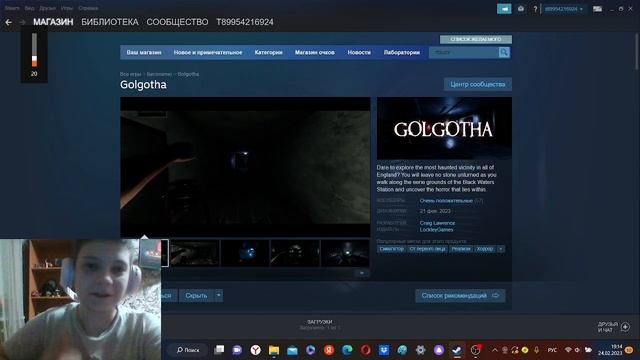Screen dimensions: 640x360
Task: Click the Очень положительные reviews link
Action: click(x=446, y=200)
